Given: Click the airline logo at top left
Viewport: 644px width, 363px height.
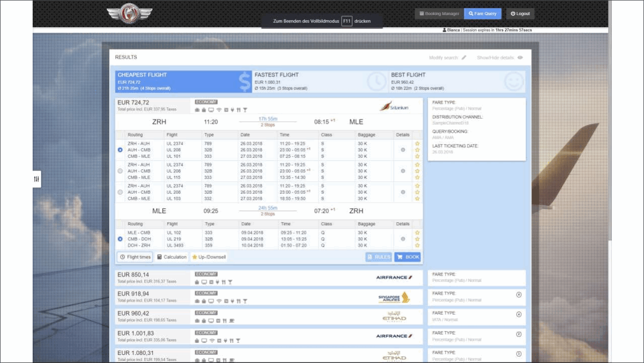Looking at the screenshot, I should pyautogui.click(x=129, y=14).
